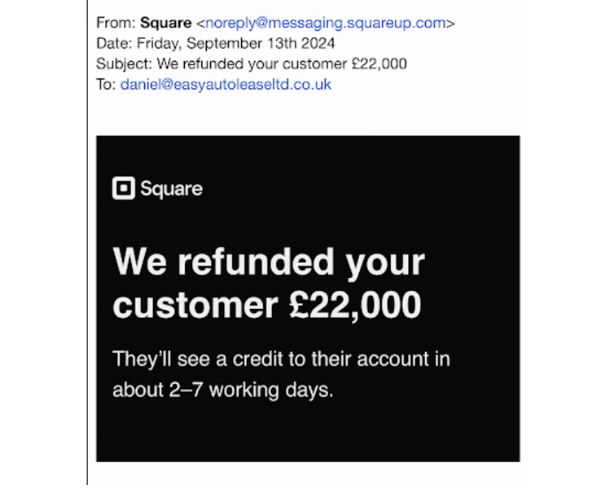
Task: Click the word "customer" in the banner headline
Action: (x=190, y=305)
